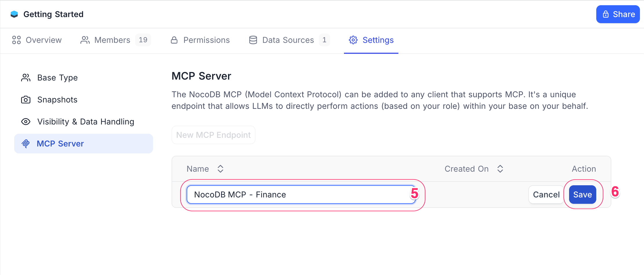Sort the Created On column
Screen dimensions: 644x275
[500, 168]
